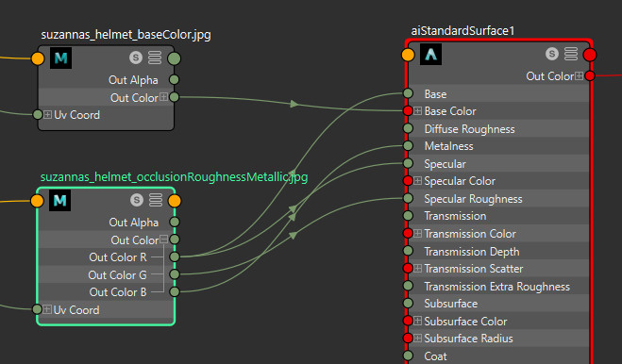Change view mode icon on occlusionRoughnessMetallic node
Screen dimensions: 622x364
pyautogui.click(x=156, y=200)
